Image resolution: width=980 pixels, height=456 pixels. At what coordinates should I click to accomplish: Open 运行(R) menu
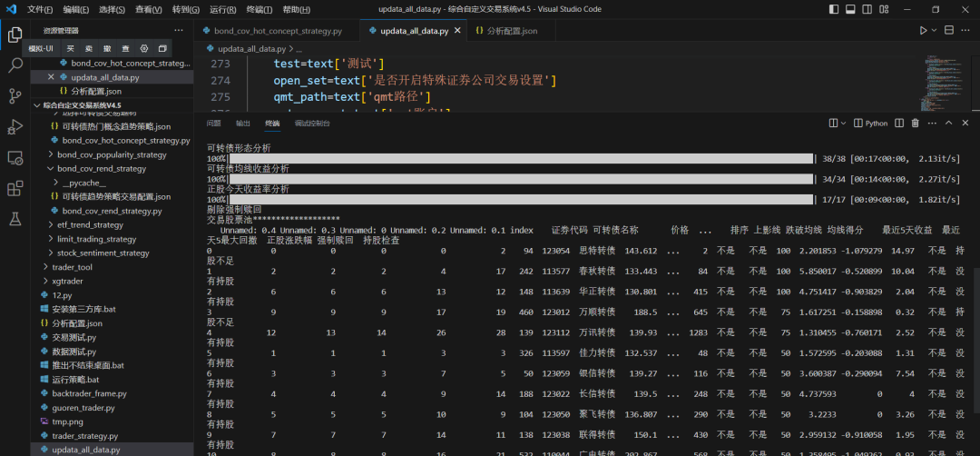click(222, 9)
